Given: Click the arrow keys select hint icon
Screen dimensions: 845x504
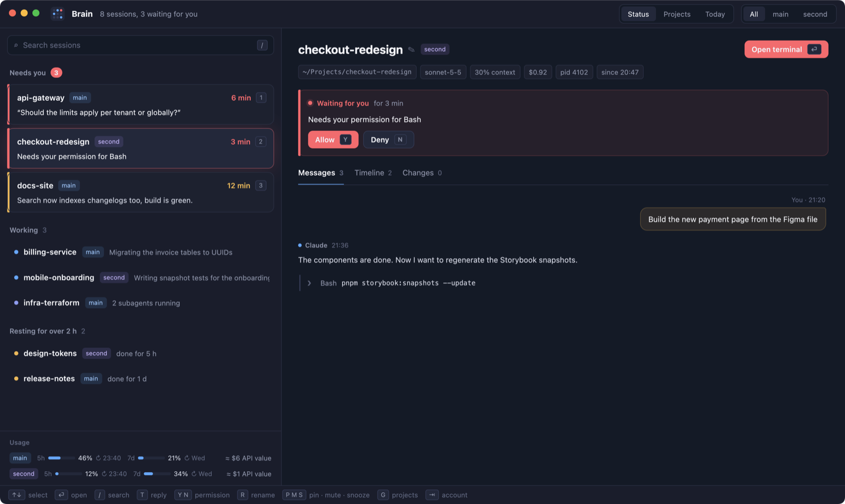Looking at the screenshot, I should [17, 495].
